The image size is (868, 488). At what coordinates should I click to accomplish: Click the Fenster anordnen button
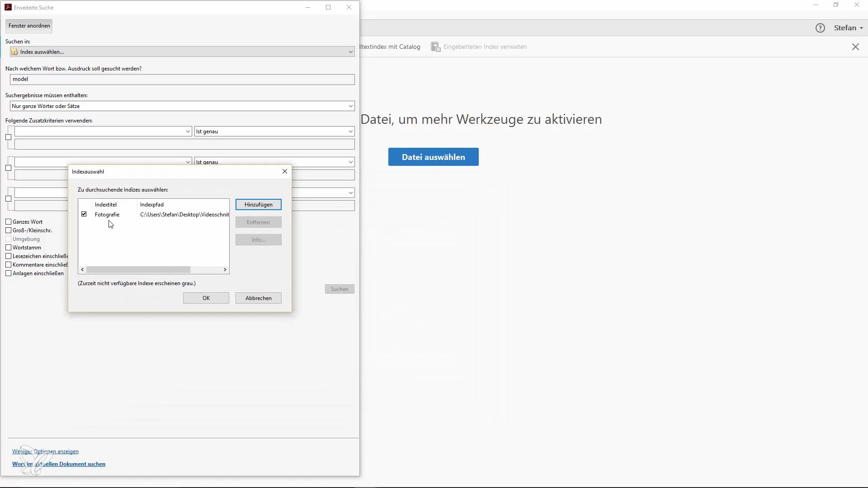[x=29, y=26]
